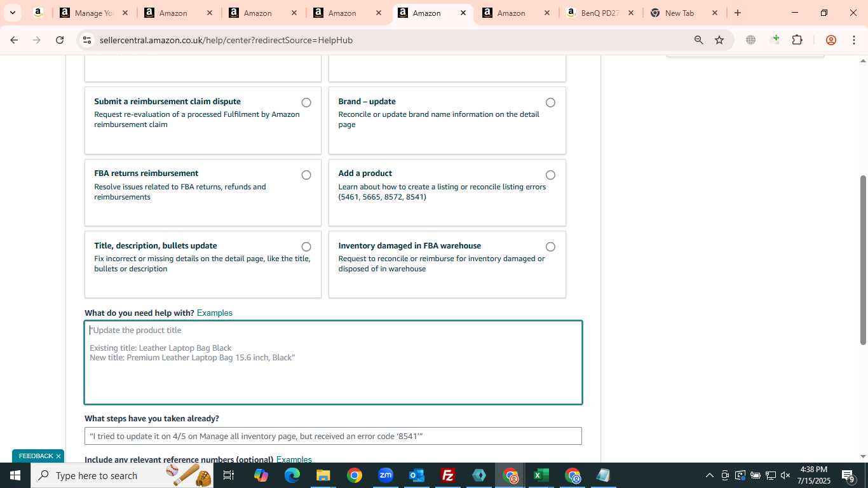Viewport: 868px width, 488px height.
Task: Open Microsoft Edge from the taskbar
Action: point(292,475)
